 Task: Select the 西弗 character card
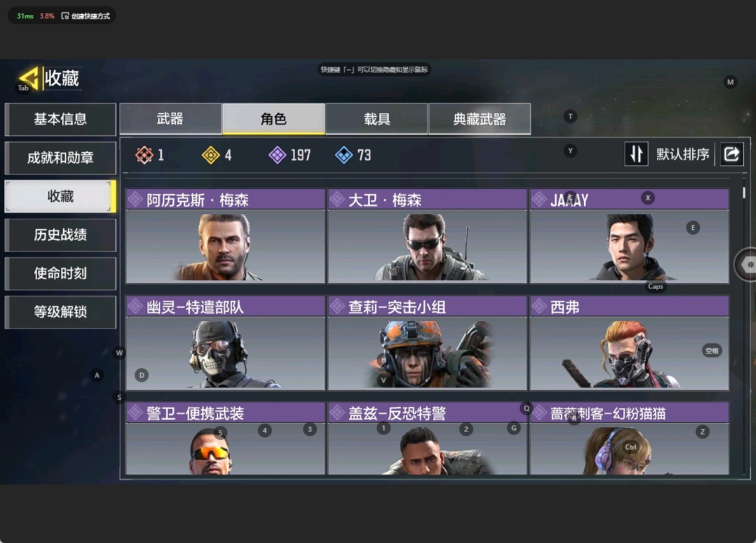[629, 343]
